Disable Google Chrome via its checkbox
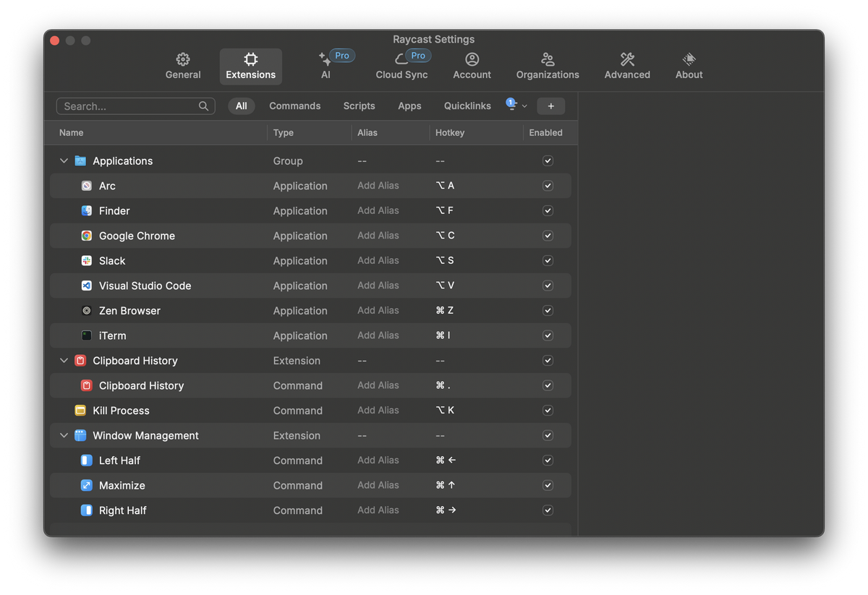Image resolution: width=868 pixels, height=595 pixels. (548, 236)
